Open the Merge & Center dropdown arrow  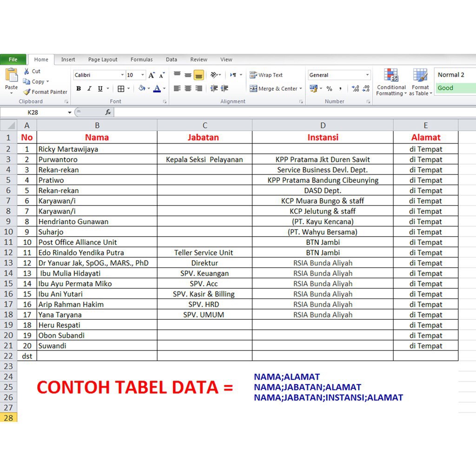pyautogui.click(x=301, y=89)
